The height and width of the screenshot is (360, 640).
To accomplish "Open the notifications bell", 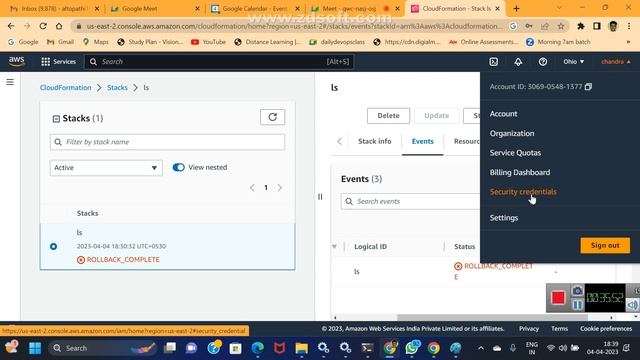I will pyautogui.click(x=518, y=62).
